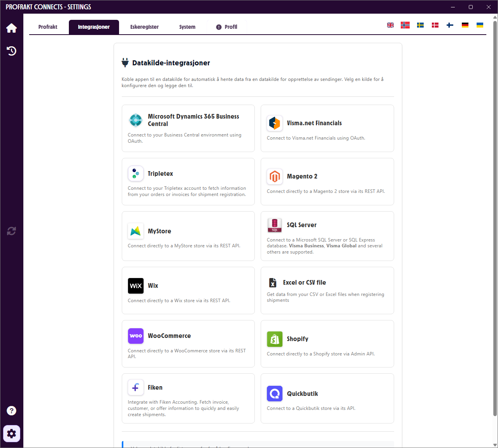Image resolution: width=498 pixels, height=448 pixels.
Task: Change language using the Norwegian flag
Action: (405, 25)
